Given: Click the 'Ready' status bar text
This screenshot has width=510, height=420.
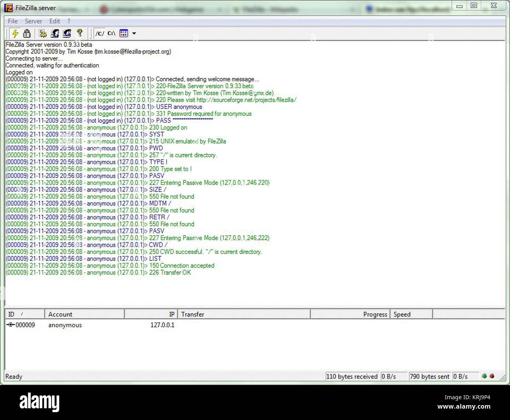Looking at the screenshot, I should (14, 376).
